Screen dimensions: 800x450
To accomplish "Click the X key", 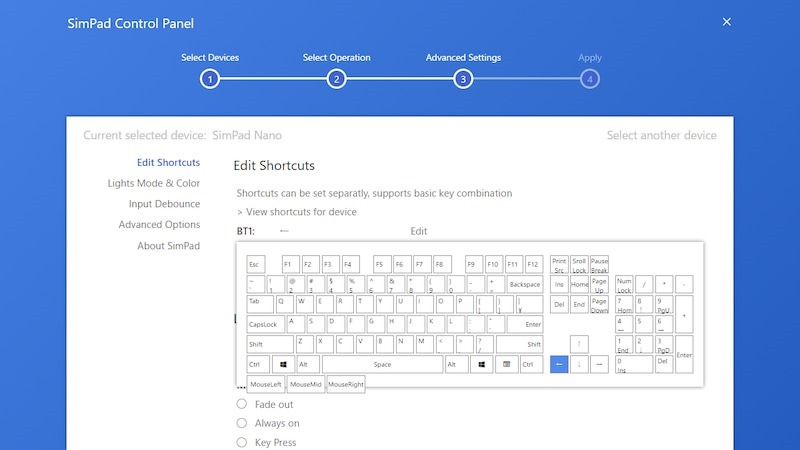I will (x=324, y=344).
